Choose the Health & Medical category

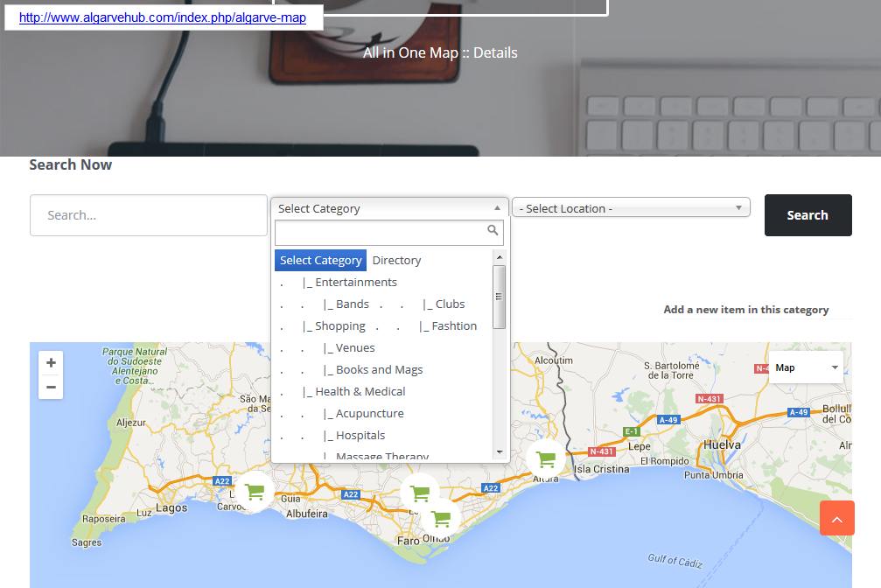point(353,391)
